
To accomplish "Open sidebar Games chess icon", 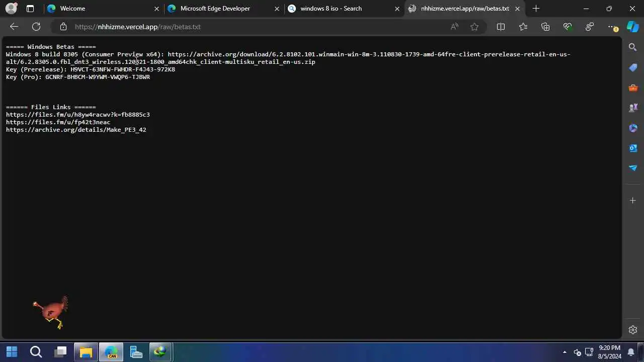I will pyautogui.click(x=633, y=108).
